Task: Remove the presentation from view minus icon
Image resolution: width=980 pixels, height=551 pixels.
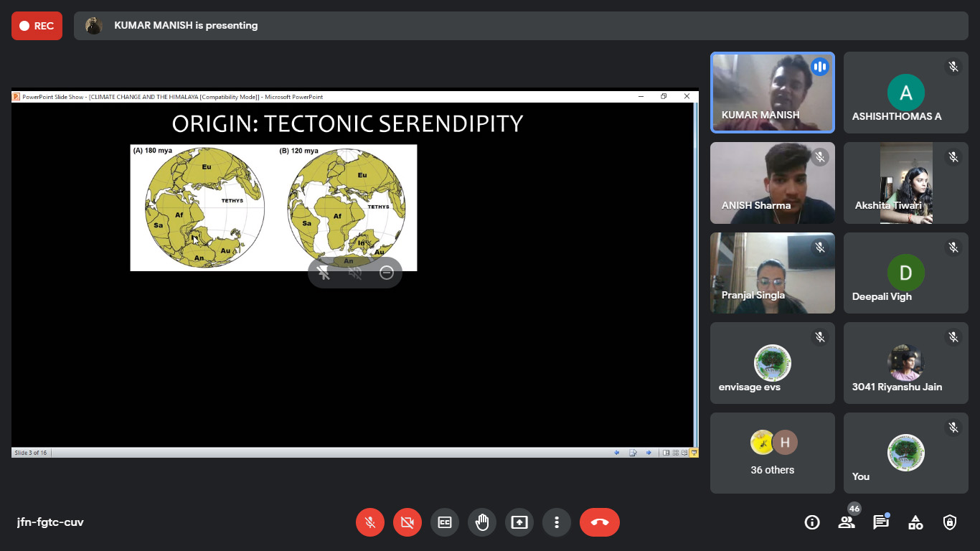Action: tap(387, 273)
